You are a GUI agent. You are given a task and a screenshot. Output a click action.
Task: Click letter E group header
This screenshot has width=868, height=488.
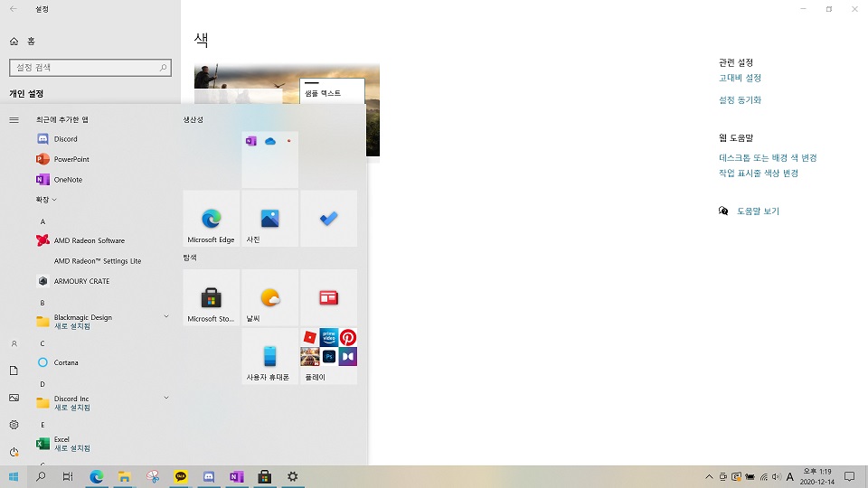click(42, 425)
